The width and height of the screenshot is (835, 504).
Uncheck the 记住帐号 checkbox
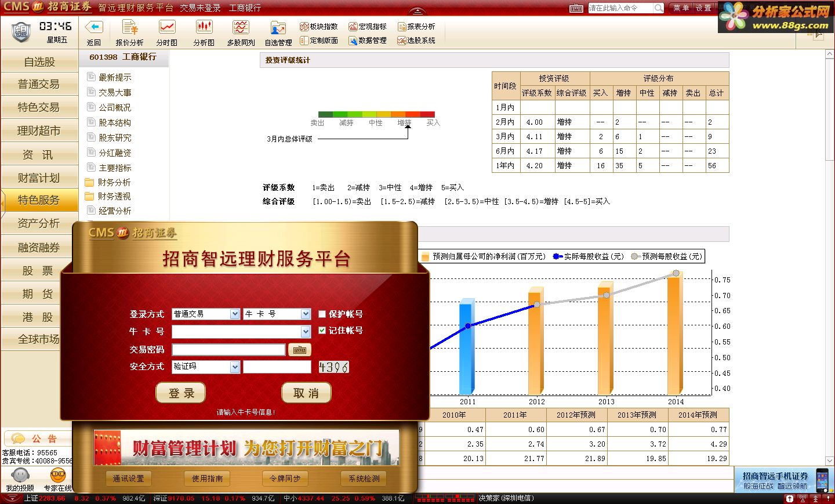coord(322,330)
